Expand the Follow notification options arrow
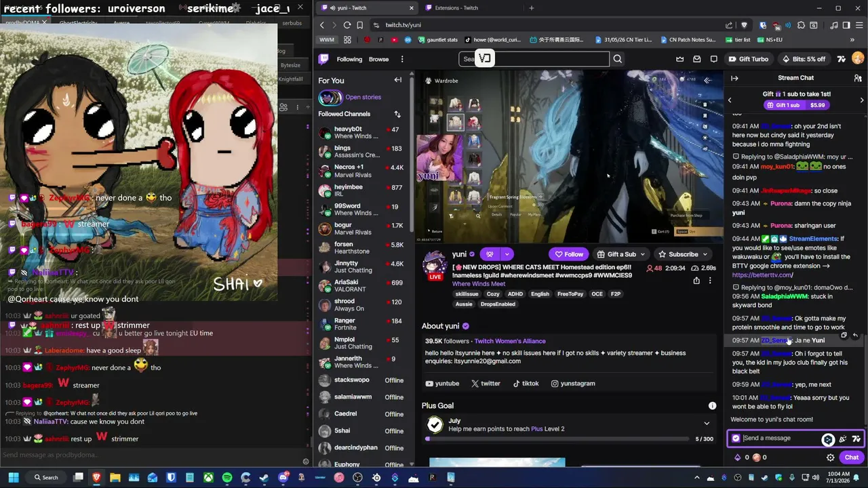The width and height of the screenshot is (868, 488). (507, 254)
